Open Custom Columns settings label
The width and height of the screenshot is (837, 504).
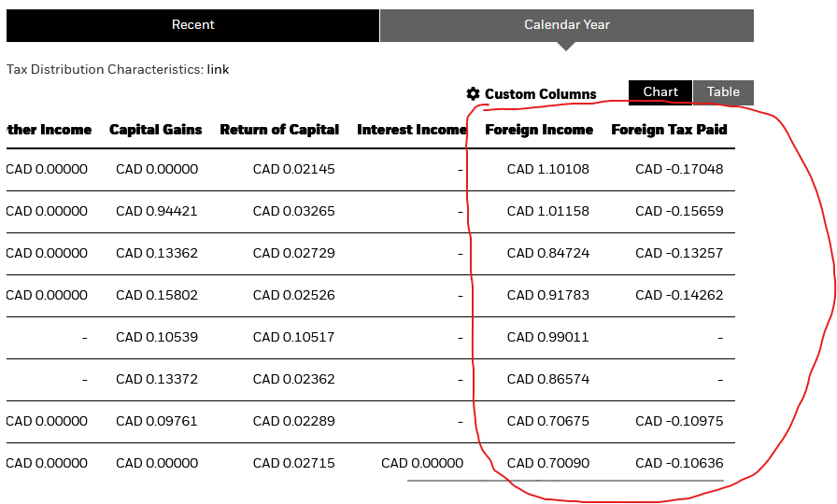(540, 94)
